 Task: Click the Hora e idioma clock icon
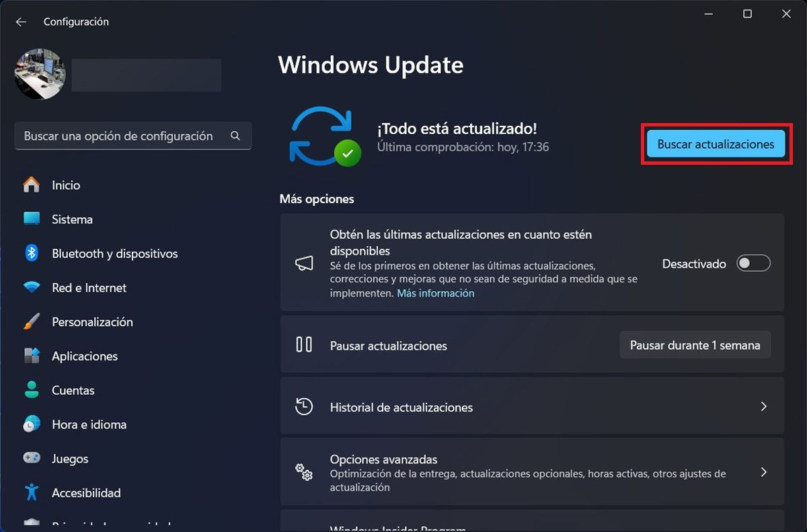click(x=32, y=424)
